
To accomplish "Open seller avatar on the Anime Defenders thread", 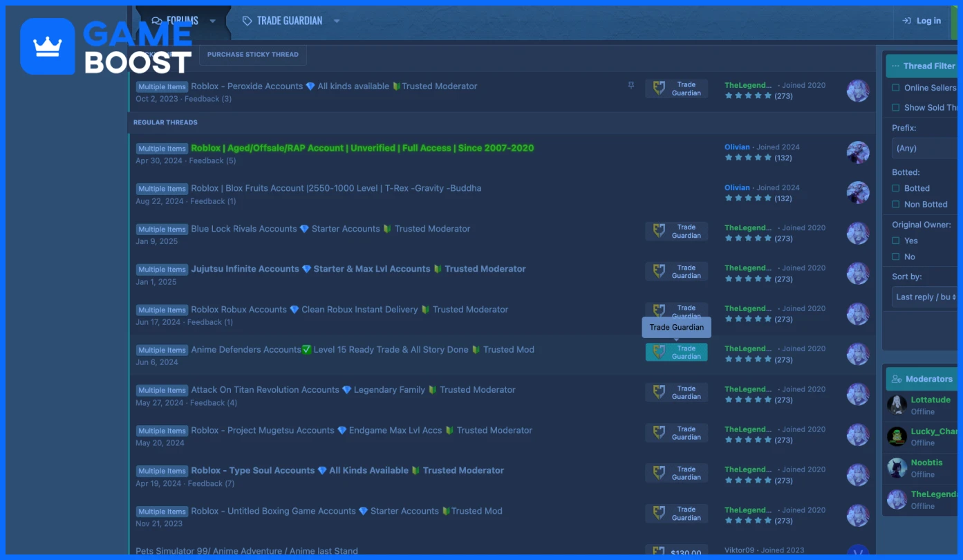I will tap(858, 354).
